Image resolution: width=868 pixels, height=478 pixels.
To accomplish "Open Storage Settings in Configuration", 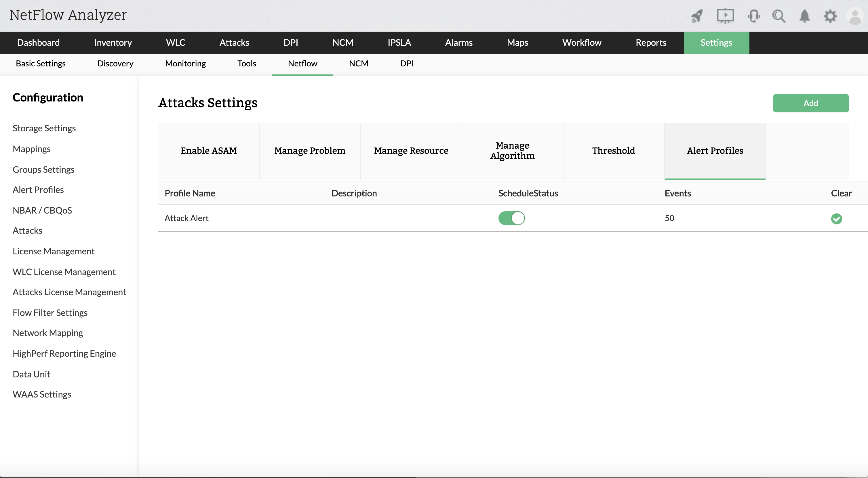I will (x=44, y=128).
